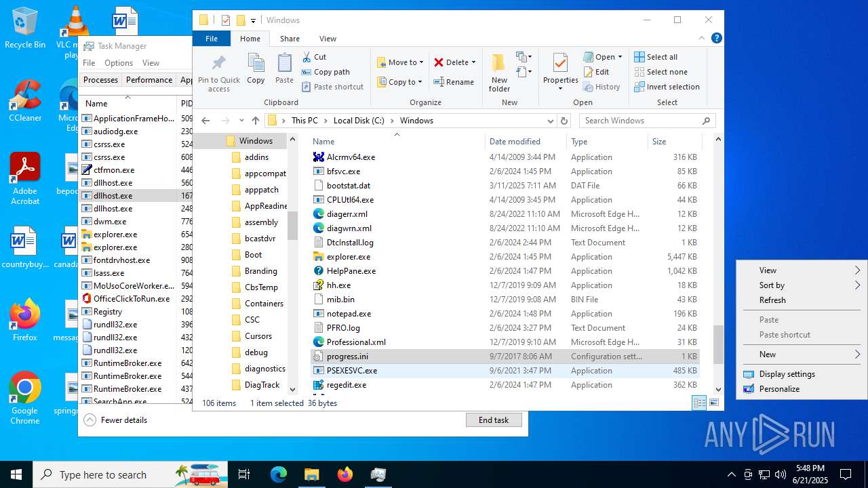This screenshot has height=488, width=868.
Task: Click the Windows Start button
Action: click(x=16, y=474)
